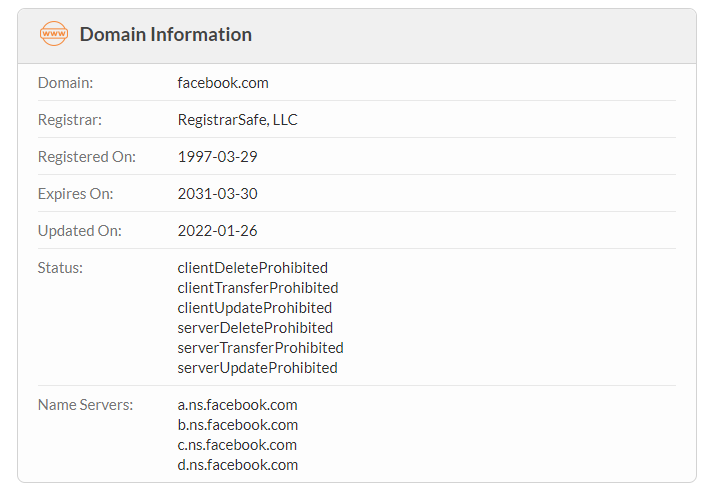Viewport: 708px width, 493px height.
Task: Click the updated date 2022-01-26
Action: (217, 231)
